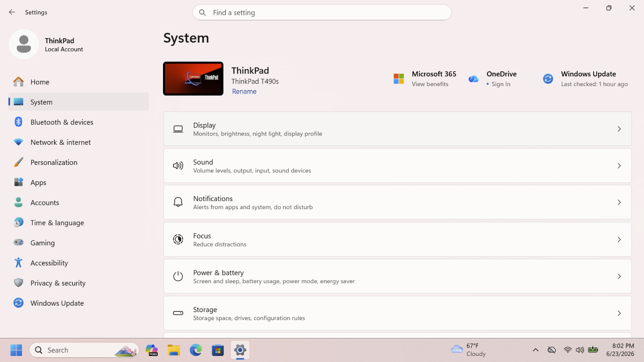Open Personalization settings
The height and width of the screenshot is (362, 644).
(x=78, y=162)
